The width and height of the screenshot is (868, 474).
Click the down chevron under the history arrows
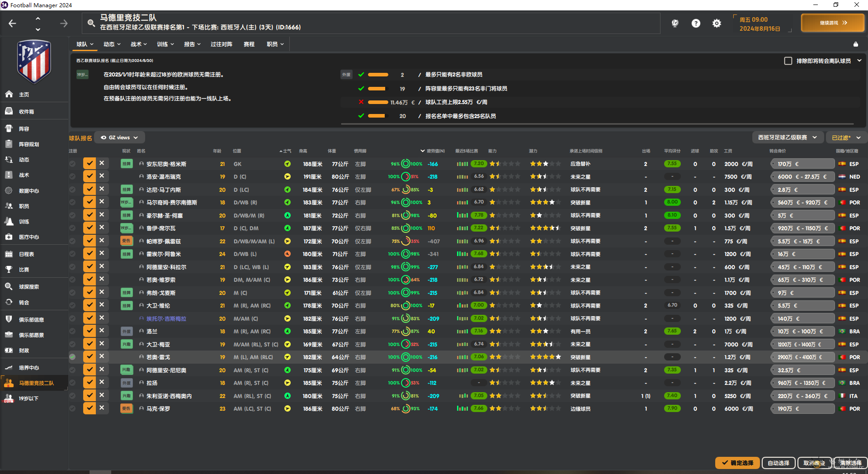point(38,29)
